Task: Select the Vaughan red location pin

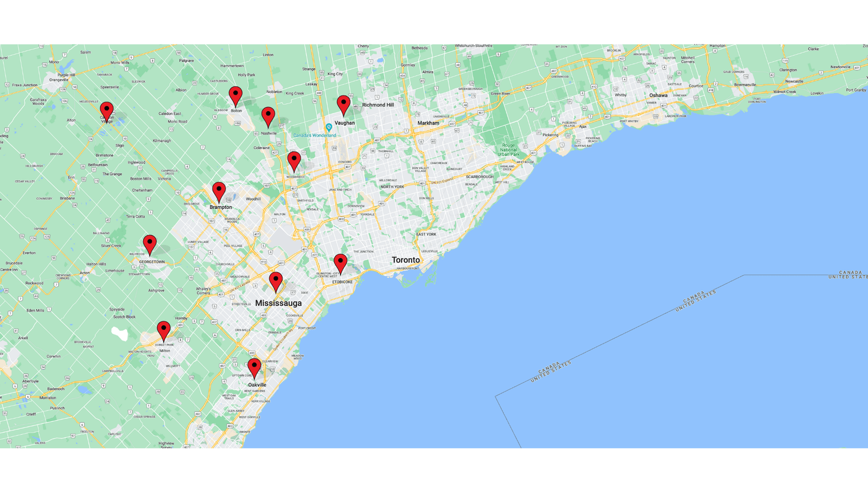Action: (x=343, y=105)
